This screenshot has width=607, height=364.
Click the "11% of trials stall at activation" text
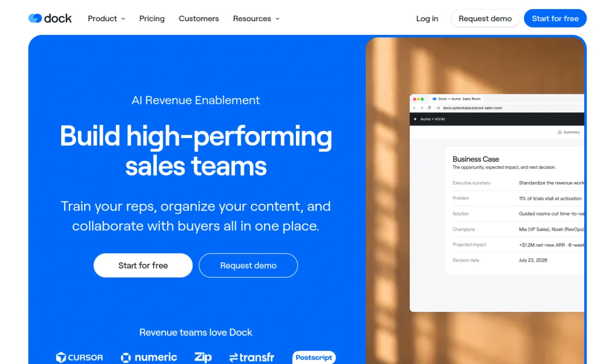550,199
